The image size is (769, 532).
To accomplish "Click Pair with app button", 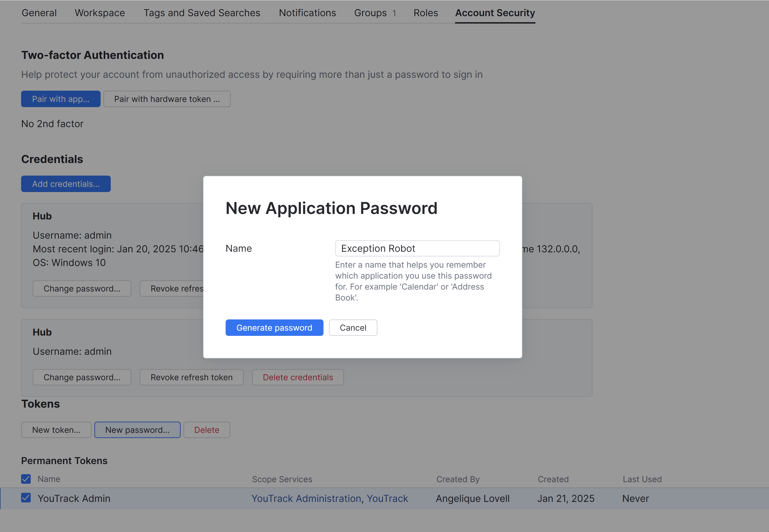I will [x=61, y=99].
